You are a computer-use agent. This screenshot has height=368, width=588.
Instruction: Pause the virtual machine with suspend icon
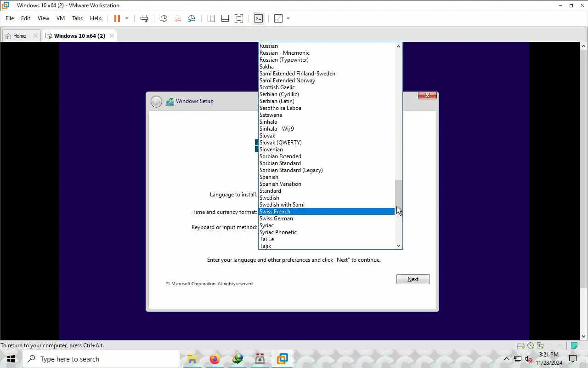click(x=117, y=18)
